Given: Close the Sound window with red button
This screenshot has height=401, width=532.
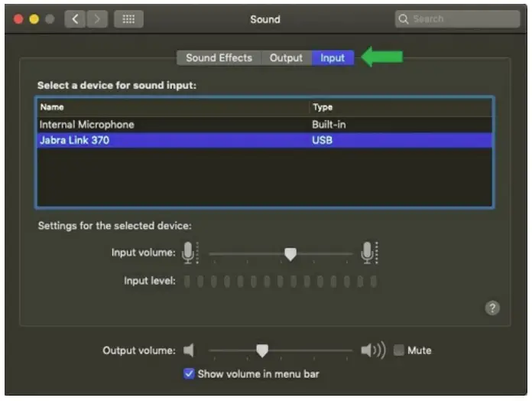Looking at the screenshot, I should tap(18, 19).
